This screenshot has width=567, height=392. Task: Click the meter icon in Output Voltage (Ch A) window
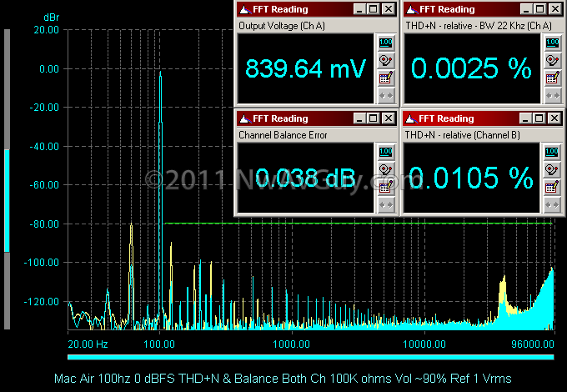(385, 60)
